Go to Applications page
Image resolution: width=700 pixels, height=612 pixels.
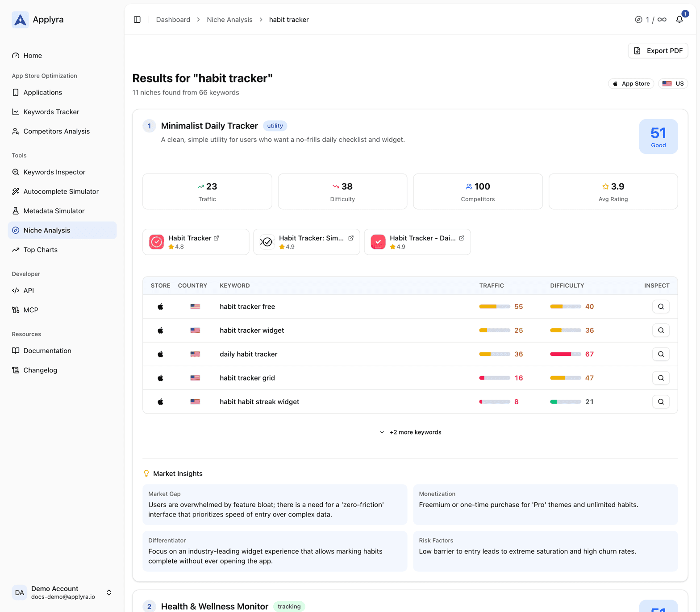click(x=62, y=92)
